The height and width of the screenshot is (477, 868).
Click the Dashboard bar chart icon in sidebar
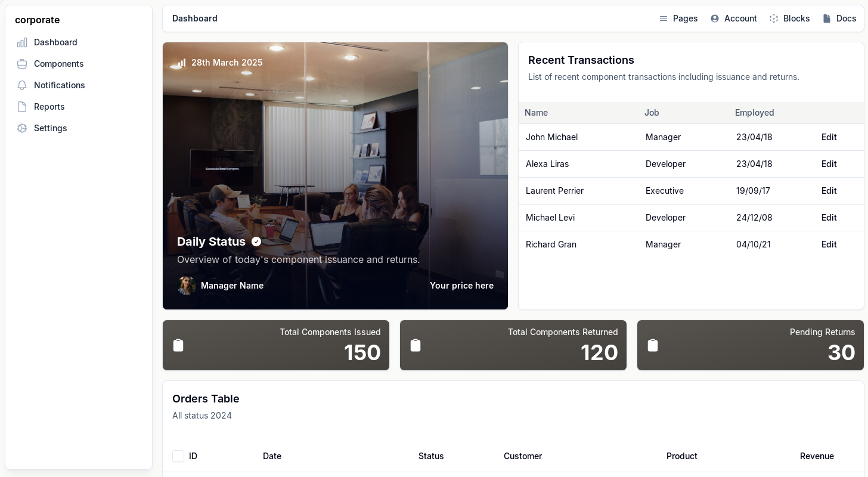click(22, 42)
